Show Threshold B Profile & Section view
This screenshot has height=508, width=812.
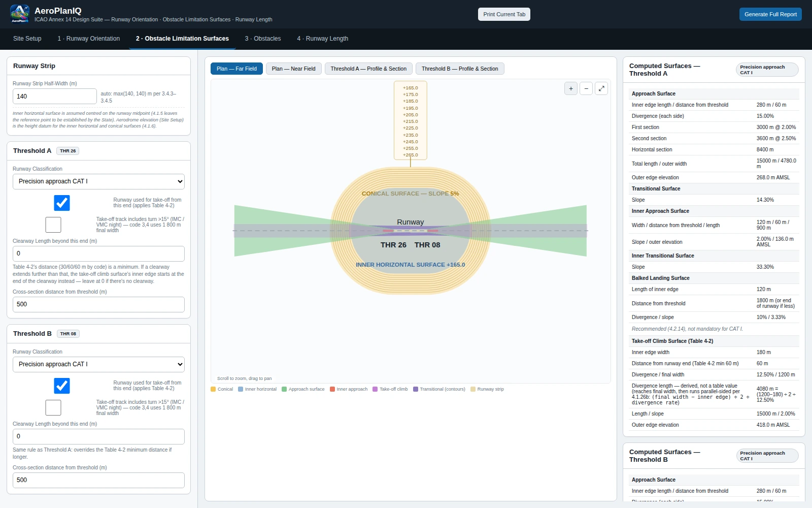(x=460, y=69)
